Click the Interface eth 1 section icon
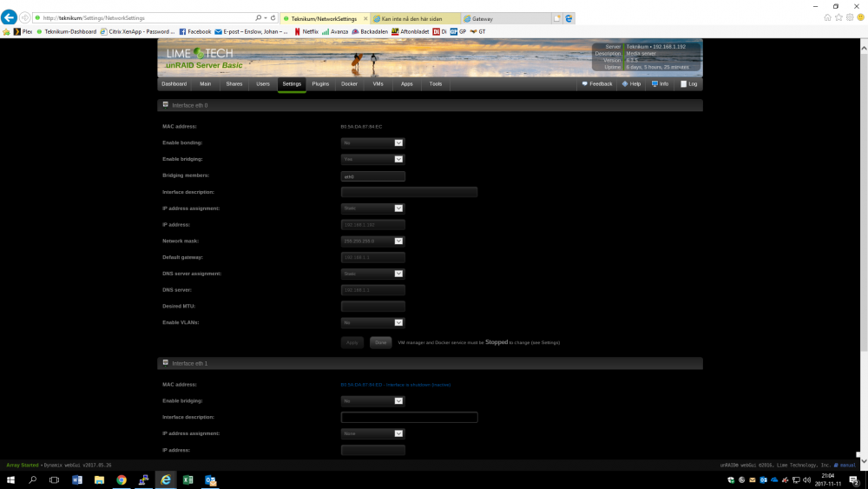This screenshot has height=489, width=868. click(166, 363)
